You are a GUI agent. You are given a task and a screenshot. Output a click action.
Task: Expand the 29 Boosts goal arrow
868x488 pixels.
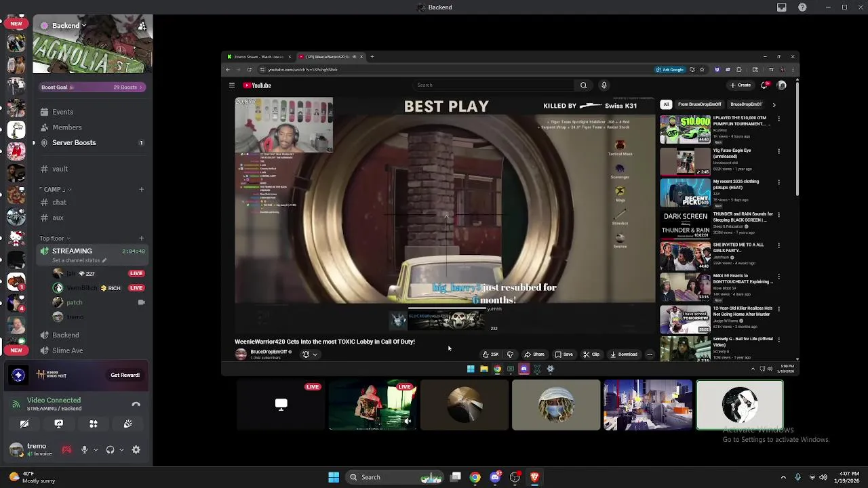pos(140,87)
